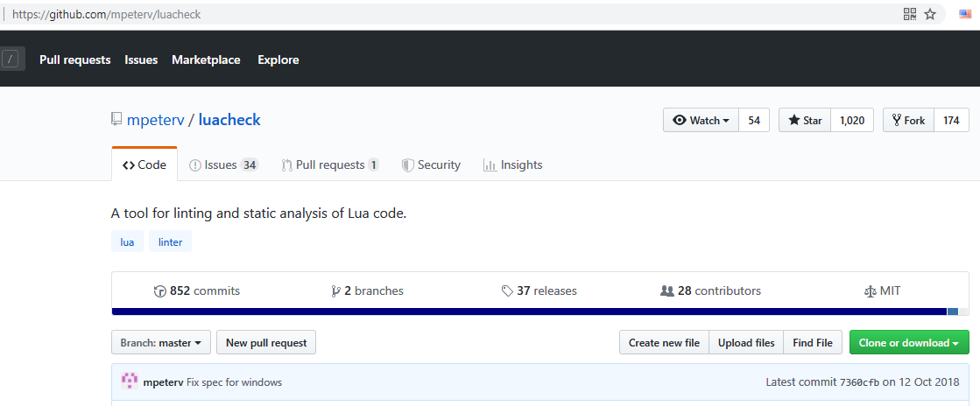Click the date '12 Oct 2018'
Viewport: 980px width, 406px height.
point(927,382)
